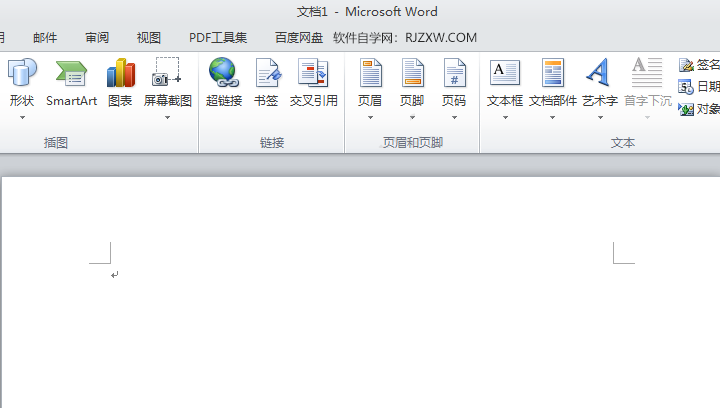The height and width of the screenshot is (408, 720).
Task: Switch to the Mailings (邮件) tab
Action: click(45, 38)
